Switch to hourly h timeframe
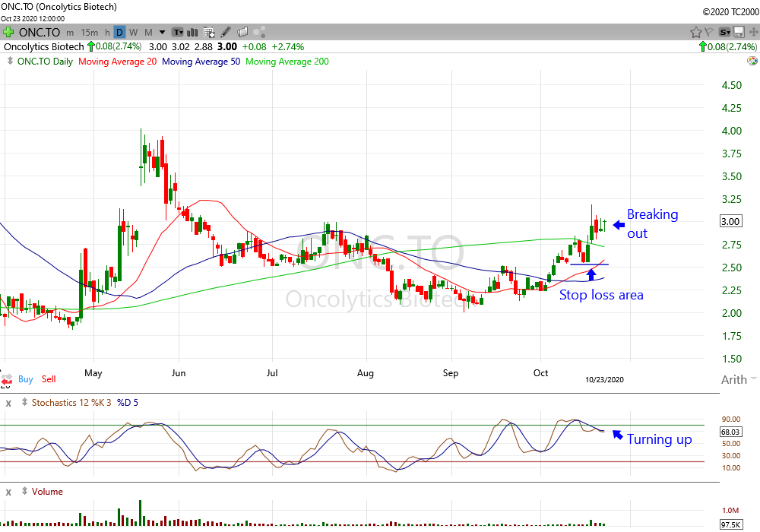Viewport: 760px width, 532px height. [x=107, y=33]
